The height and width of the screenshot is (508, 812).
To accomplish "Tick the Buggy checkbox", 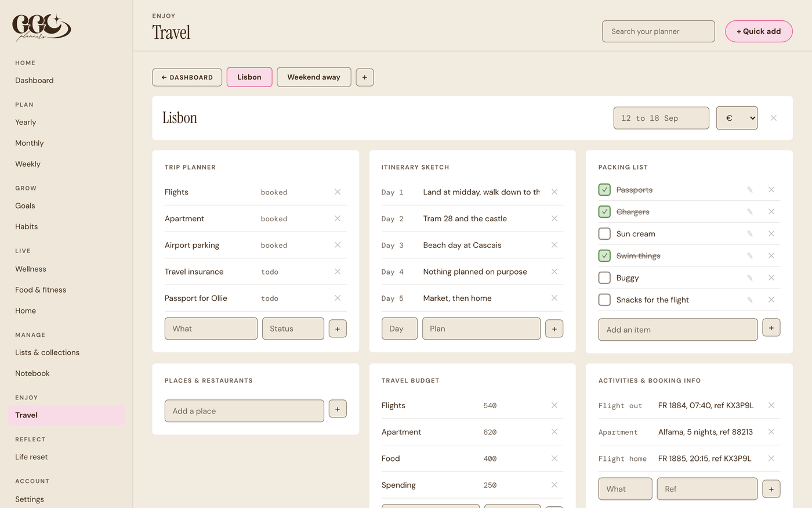I will (x=604, y=278).
